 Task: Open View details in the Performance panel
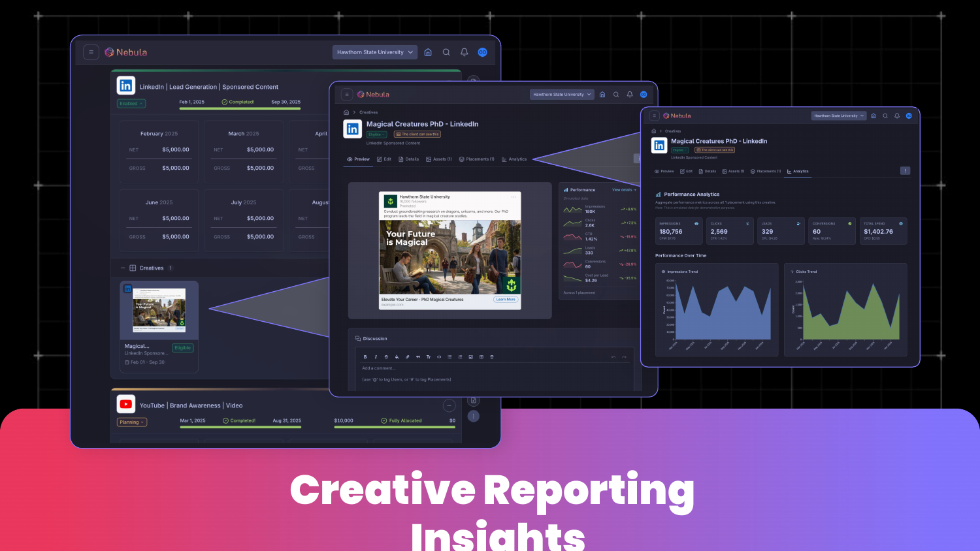click(x=623, y=189)
